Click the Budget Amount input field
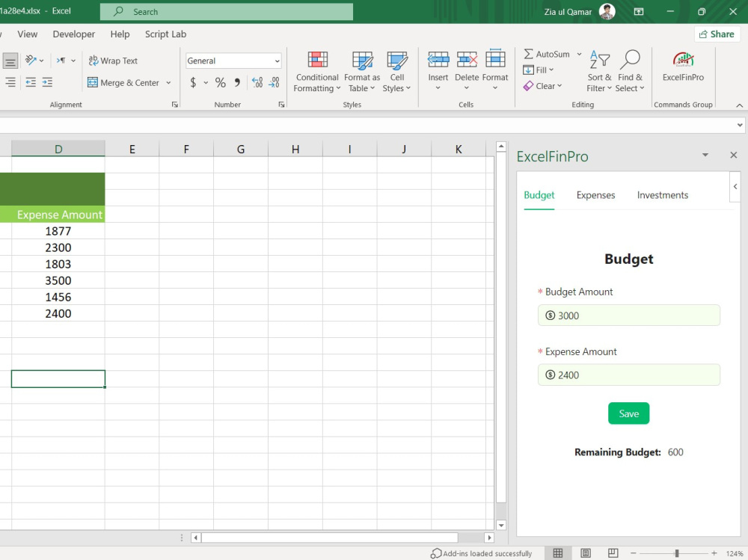Image resolution: width=748 pixels, height=560 pixels. pyautogui.click(x=628, y=316)
